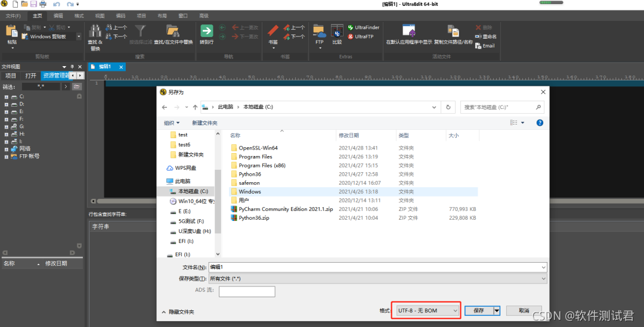Expand the D: drive in file view tree
644x327 pixels.
coord(6,104)
